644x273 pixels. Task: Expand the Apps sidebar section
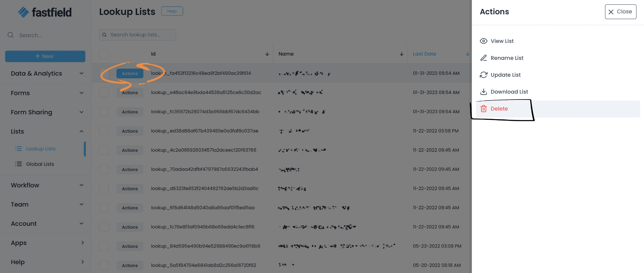point(82,243)
